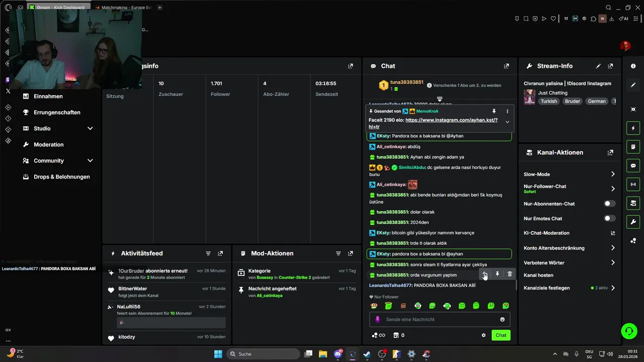644x362 pixels.
Task: Send message with green Chat button
Action: (x=501, y=335)
